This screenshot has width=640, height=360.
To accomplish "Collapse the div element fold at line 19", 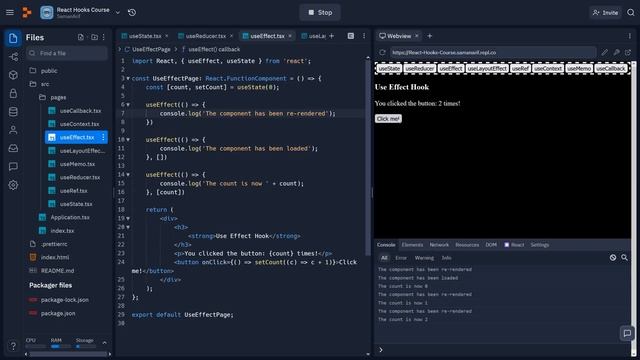I will tap(128, 219).
